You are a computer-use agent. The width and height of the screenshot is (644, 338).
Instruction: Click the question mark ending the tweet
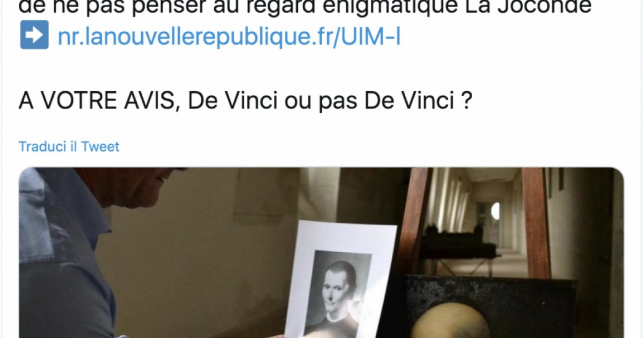click(x=466, y=101)
